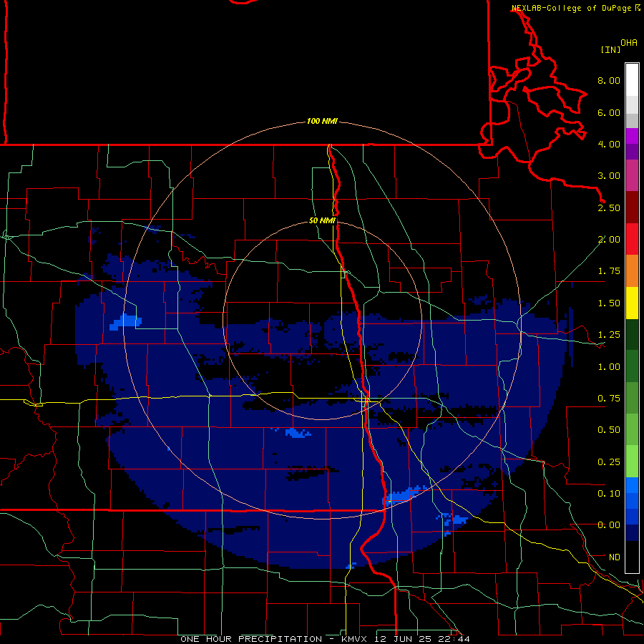Viewport: 644px width, 644px height.
Task: Click the 1.25 legend value
Action: click(609, 335)
